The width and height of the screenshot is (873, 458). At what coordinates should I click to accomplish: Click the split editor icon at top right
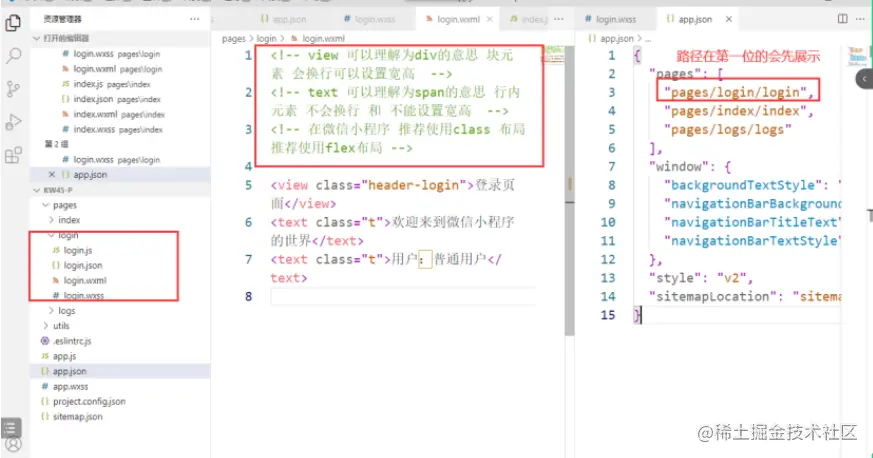(842, 19)
